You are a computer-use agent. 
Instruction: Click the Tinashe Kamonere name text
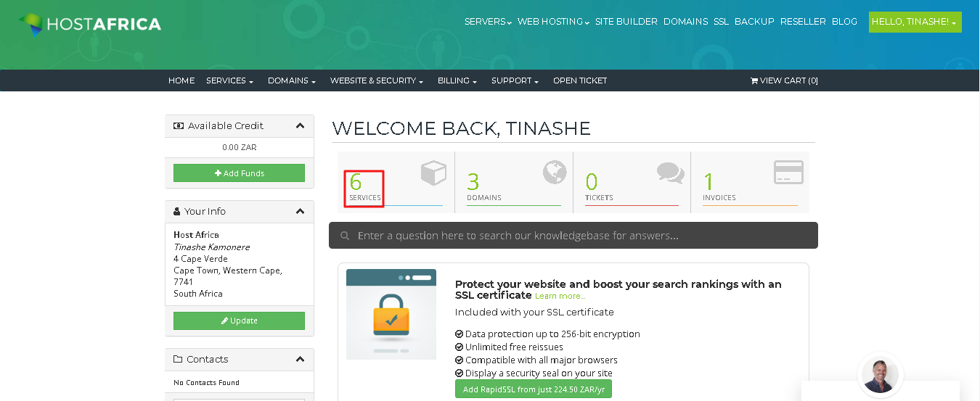pos(211,247)
